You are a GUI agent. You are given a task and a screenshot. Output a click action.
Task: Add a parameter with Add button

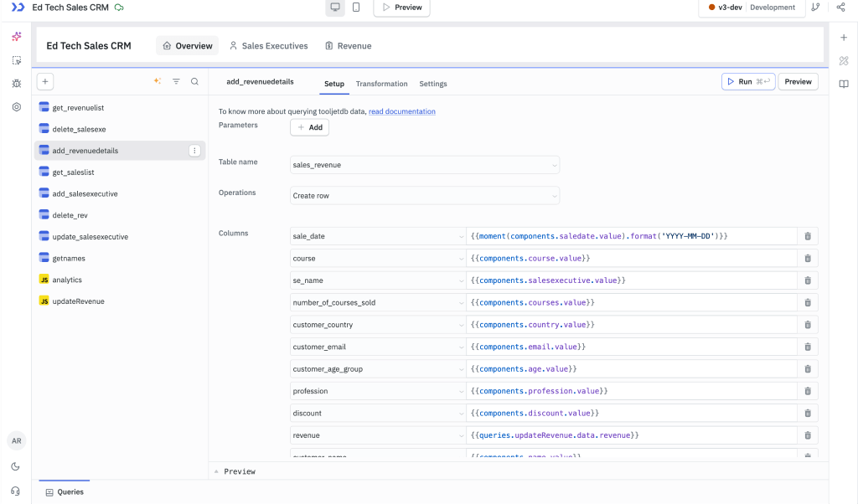coord(310,127)
